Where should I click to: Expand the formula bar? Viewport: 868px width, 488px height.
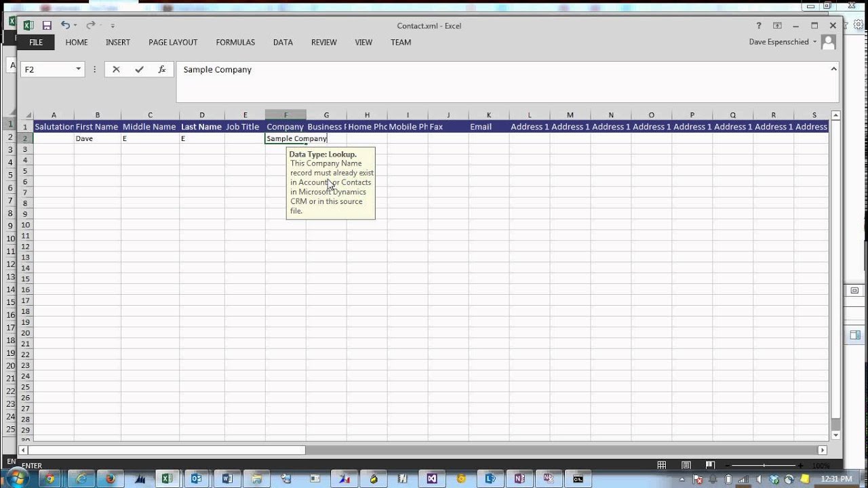pyautogui.click(x=834, y=68)
